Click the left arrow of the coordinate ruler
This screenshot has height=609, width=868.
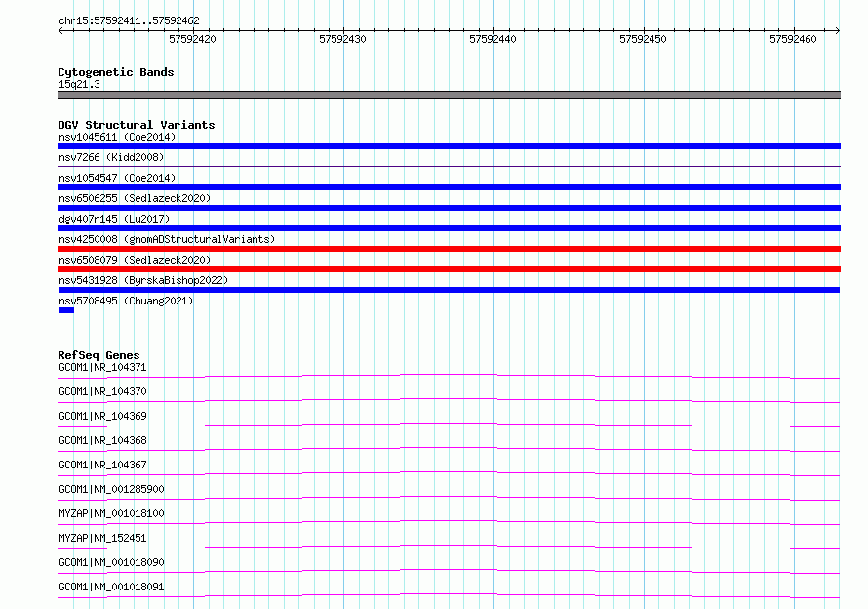click(60, 30)
